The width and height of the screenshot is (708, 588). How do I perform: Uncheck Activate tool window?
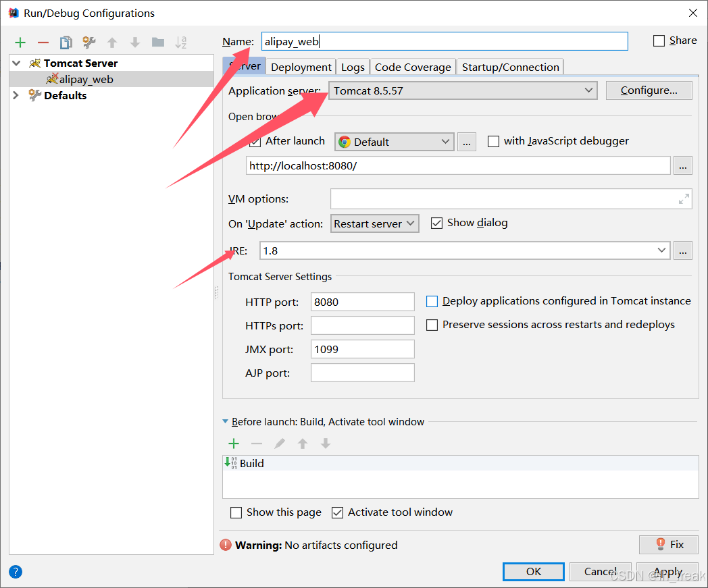click(x=337, y=512)
